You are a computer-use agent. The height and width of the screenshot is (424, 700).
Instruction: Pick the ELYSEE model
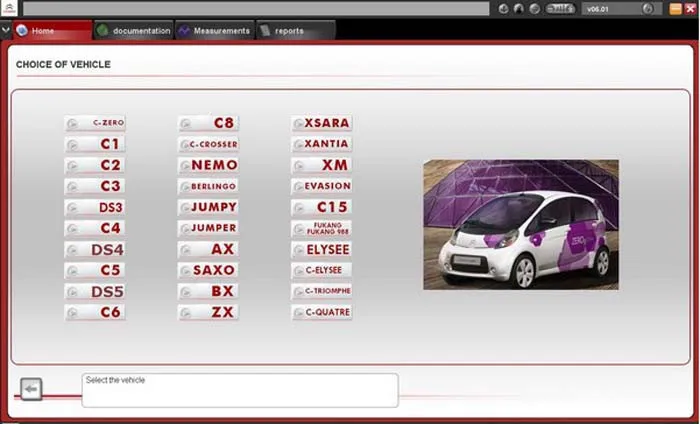click(x=322, y=249)
